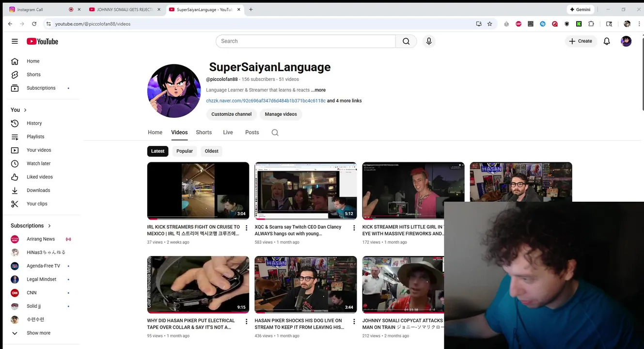Select the Latest filter chip
This screenshot has height=349, width=644.
tap(157, 151)
